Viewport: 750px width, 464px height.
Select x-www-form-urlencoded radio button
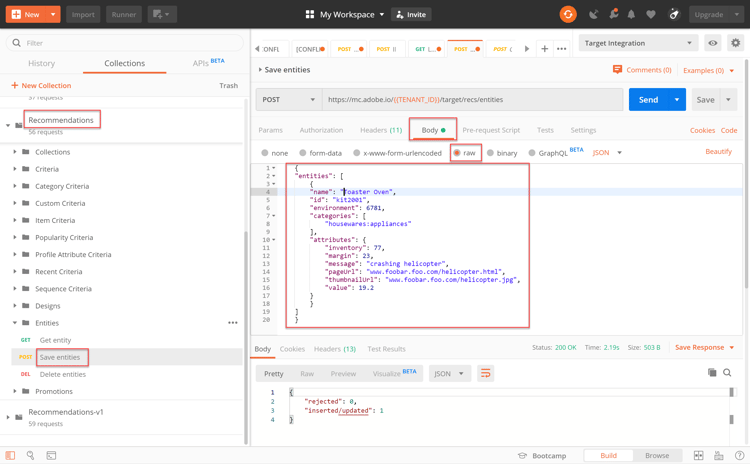point(356,153)
